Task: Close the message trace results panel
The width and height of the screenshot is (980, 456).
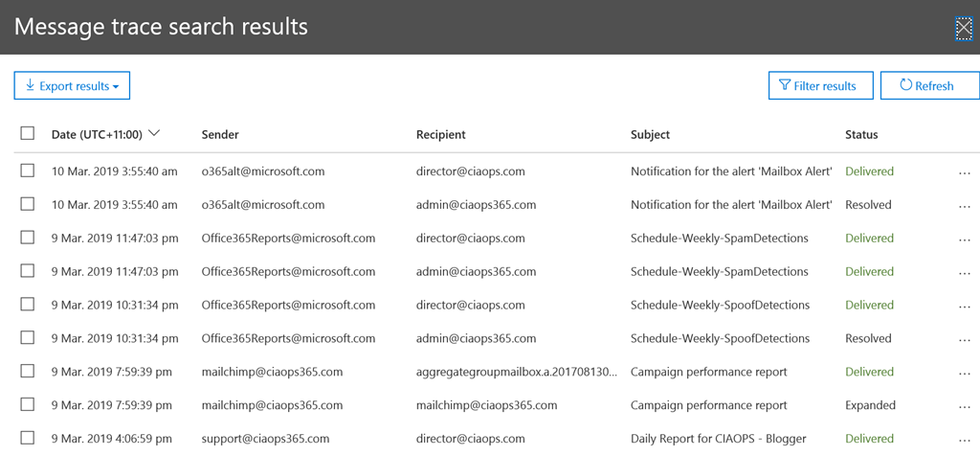Action: point(963,28)
